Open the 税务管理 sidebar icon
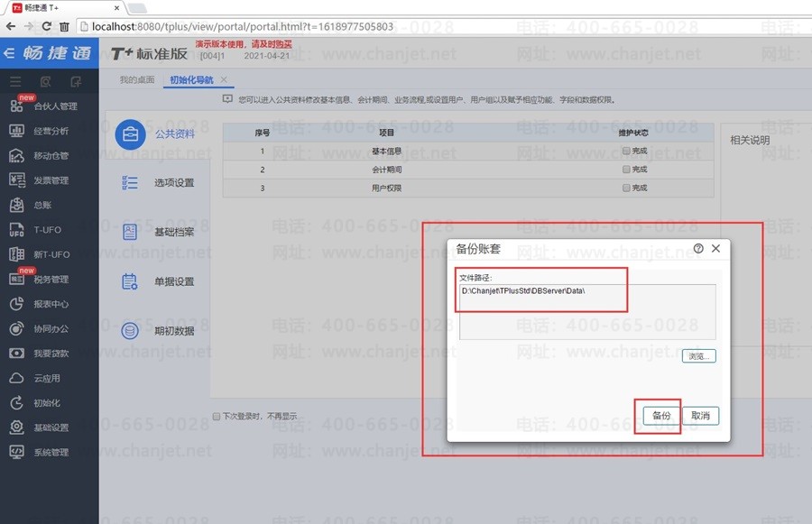Screen dimensions: 812x524 16,279
